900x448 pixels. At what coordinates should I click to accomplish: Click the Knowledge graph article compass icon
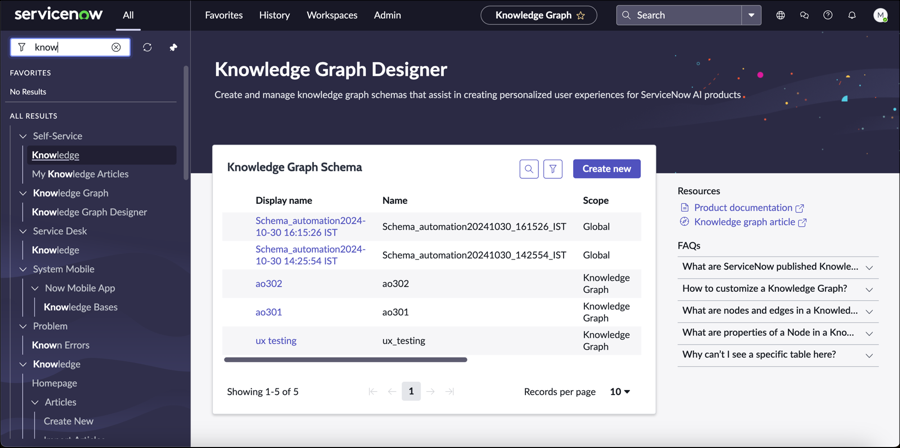coord(684,222)
